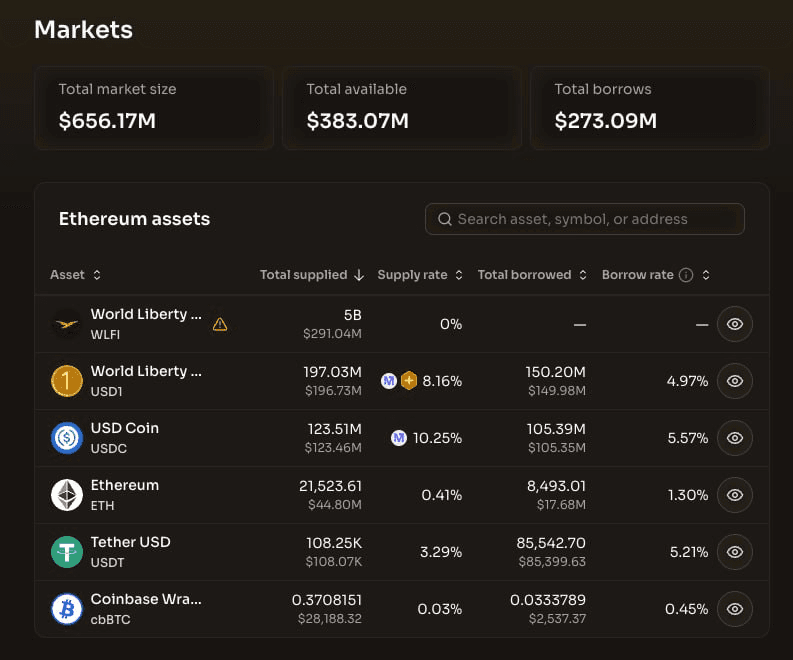Click the 4.97% borrow rate for USD1
Viewport: 793px width, 660px height.
click(x=687, y=381)
